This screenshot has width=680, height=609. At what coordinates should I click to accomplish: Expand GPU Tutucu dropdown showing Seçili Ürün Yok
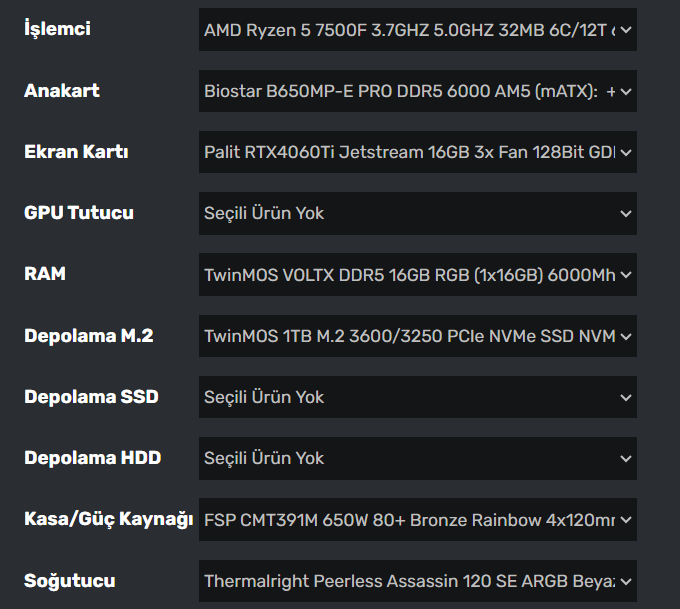pyautogui.click(x=410, y=213)
